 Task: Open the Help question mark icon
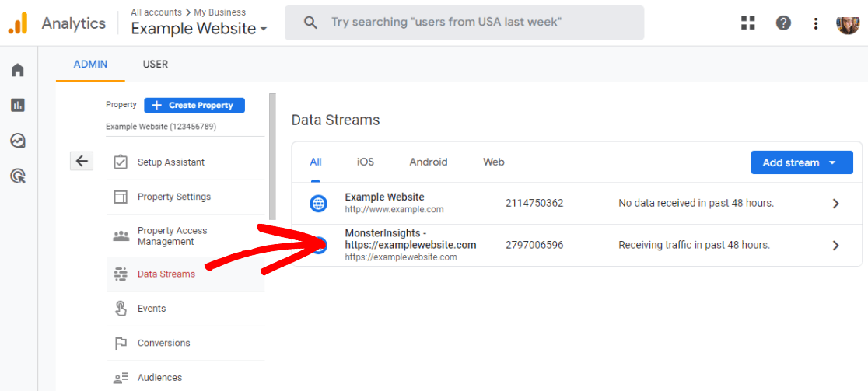(783, 23)
